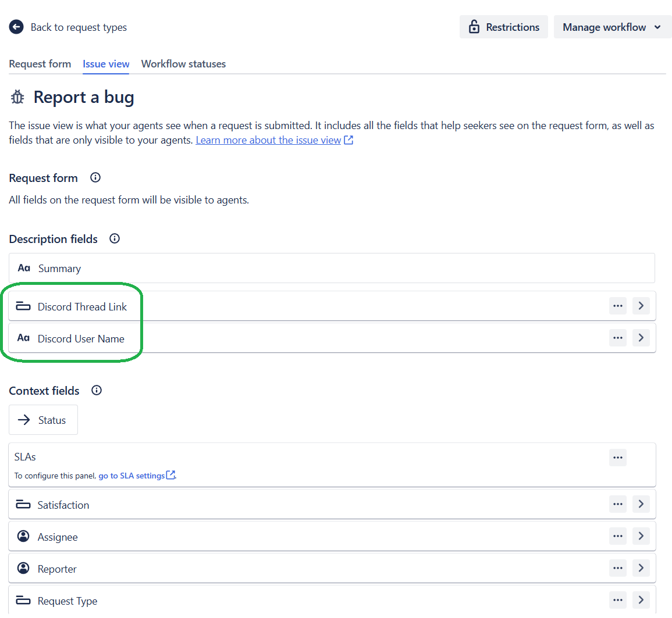Open the Learn more about the issue view link
This screenshot has width=672, height=618.
click(x=268, y=140)
